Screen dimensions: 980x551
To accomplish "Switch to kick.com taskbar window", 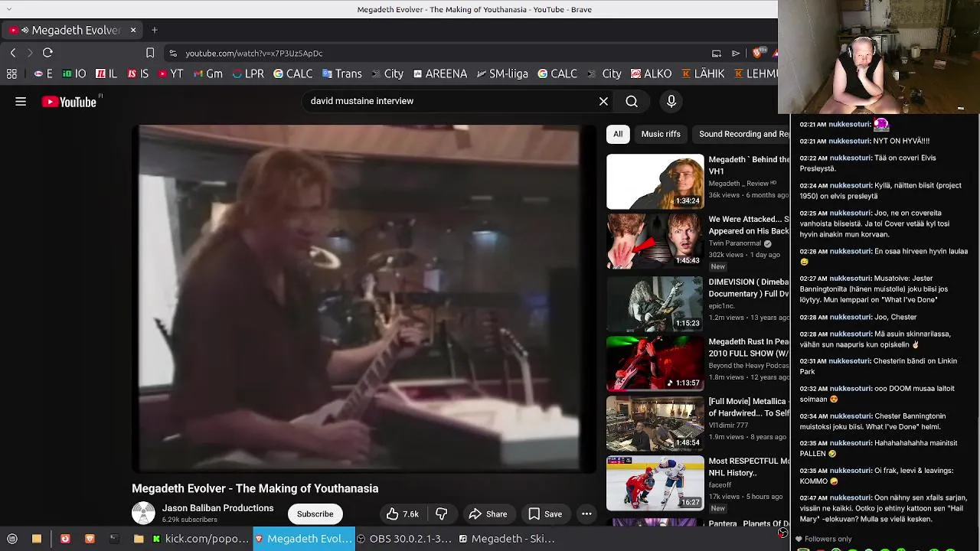I will pos(201,539).
